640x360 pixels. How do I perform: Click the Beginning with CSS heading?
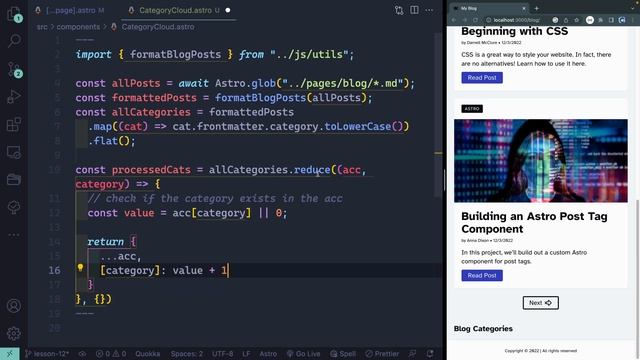(514, 31)
